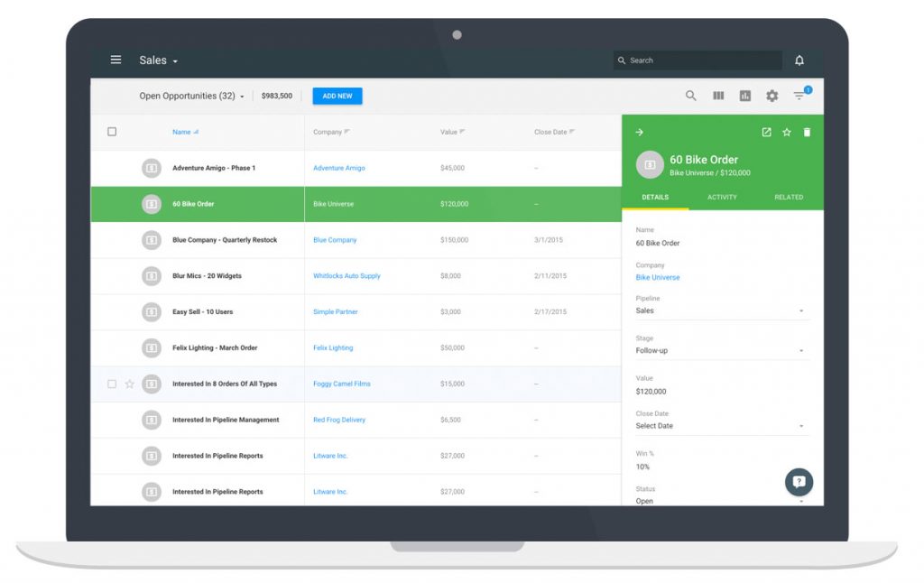Open the Open Opportunities (32) list dropdown
The image size is (924, 583).
[191, 96]
